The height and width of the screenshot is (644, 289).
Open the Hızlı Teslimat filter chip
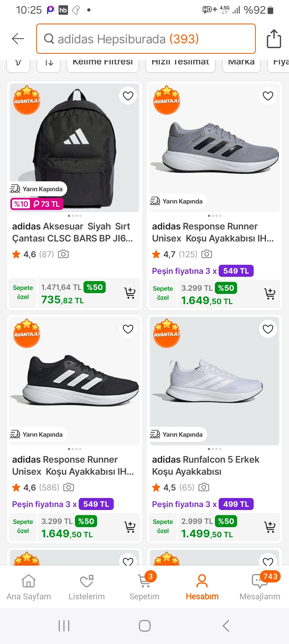tap(180, 63)
